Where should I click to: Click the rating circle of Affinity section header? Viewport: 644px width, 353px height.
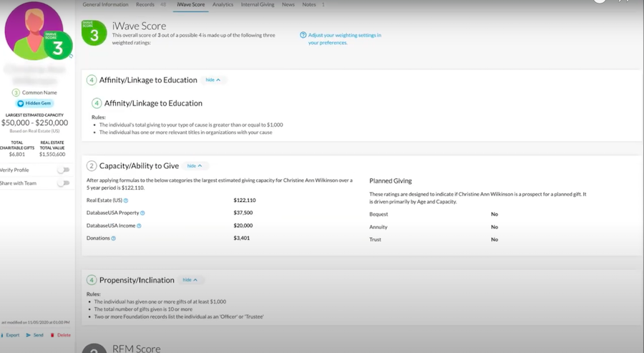point(92,79)
